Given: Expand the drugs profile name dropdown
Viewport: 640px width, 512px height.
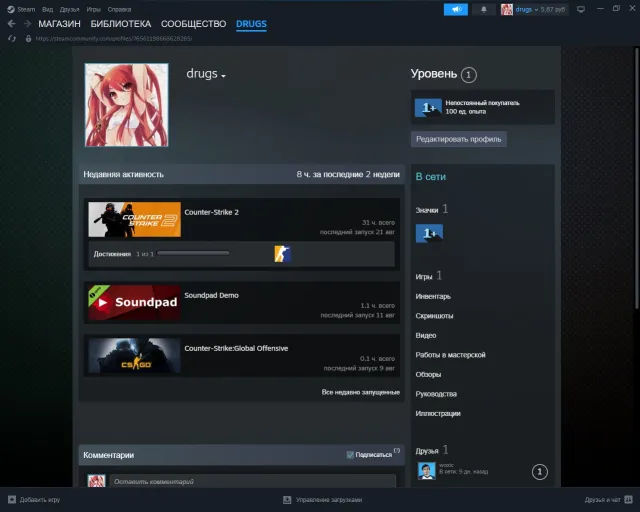Looking at the screenshot, I should pos(223,76).
